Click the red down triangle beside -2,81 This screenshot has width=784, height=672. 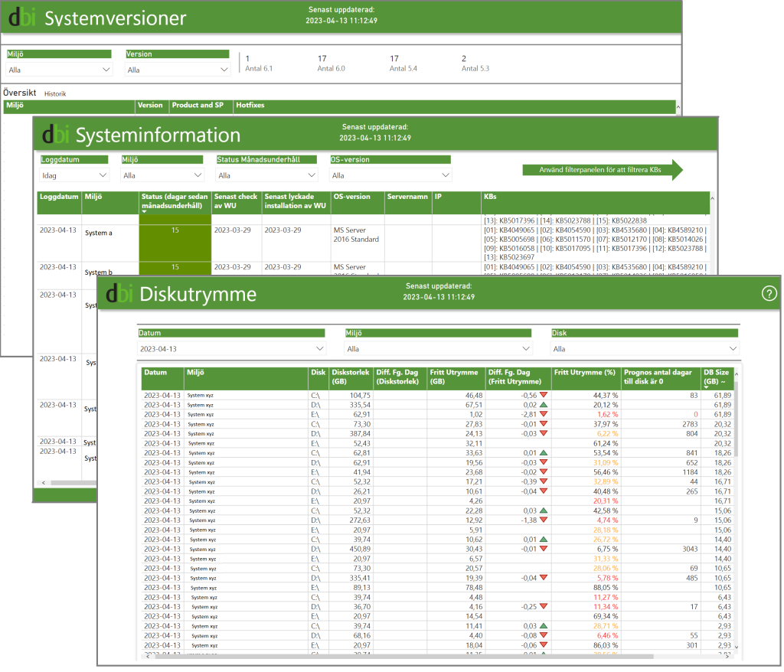point(544,414)
